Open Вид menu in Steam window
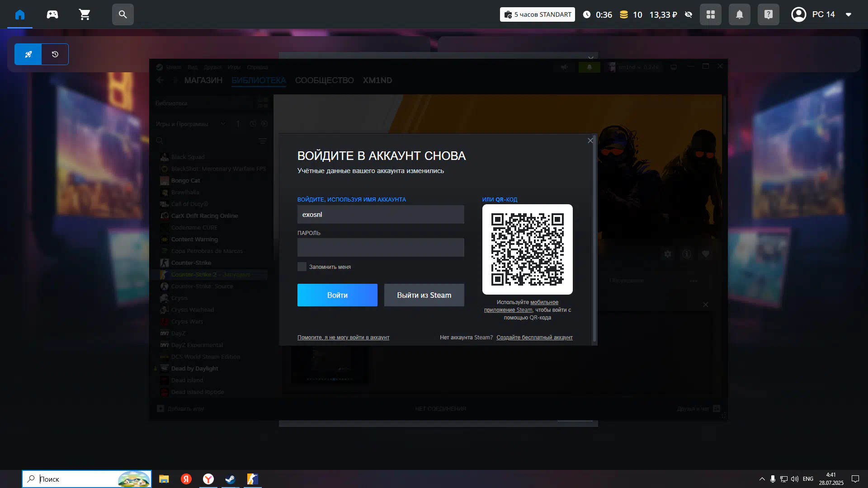Viewport: 868px width, 488px height. tap(193, 67)
